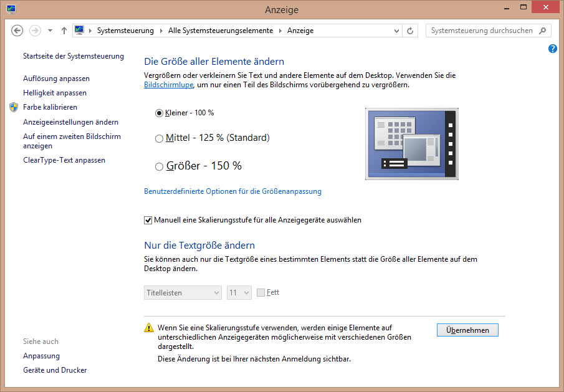Click Systemsteuerung in the breadcrumb

tap(125, 31)
